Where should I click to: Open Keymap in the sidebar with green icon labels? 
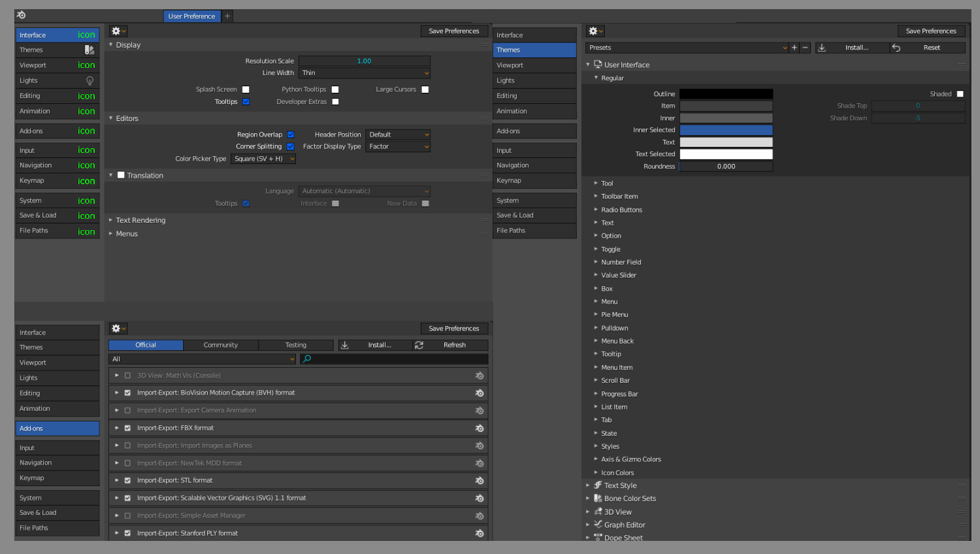(57, 181)
